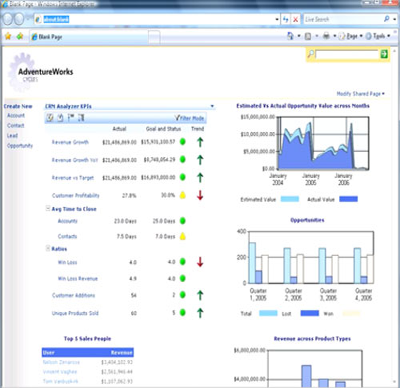
Task: Click the green up trend arrow for Revenue vs Target
Action: (x=200, y=177)
